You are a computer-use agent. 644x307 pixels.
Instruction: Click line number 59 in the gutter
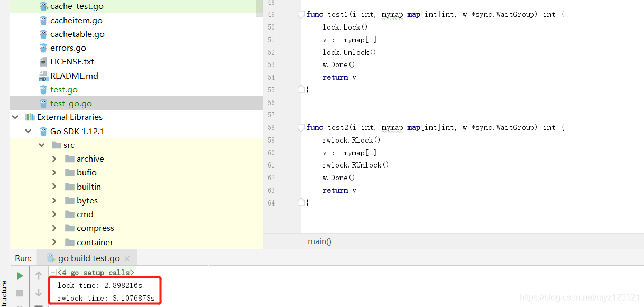(271, 140)
